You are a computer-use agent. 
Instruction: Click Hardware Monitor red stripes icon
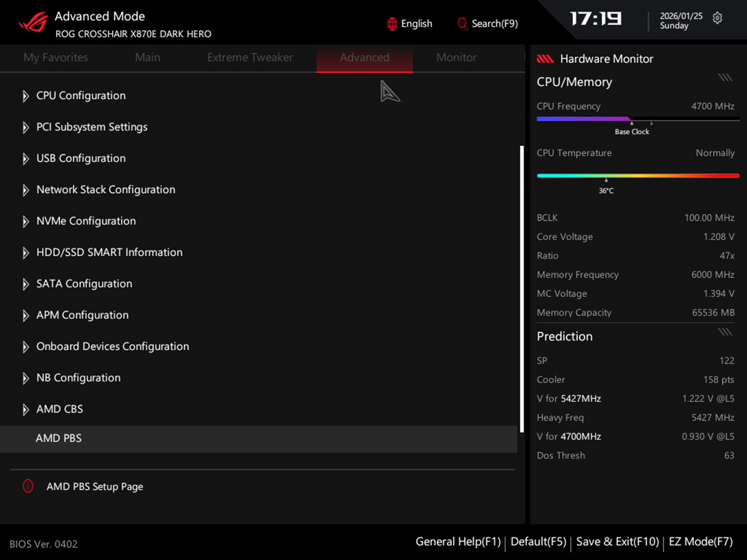click(x=545, y=58)
